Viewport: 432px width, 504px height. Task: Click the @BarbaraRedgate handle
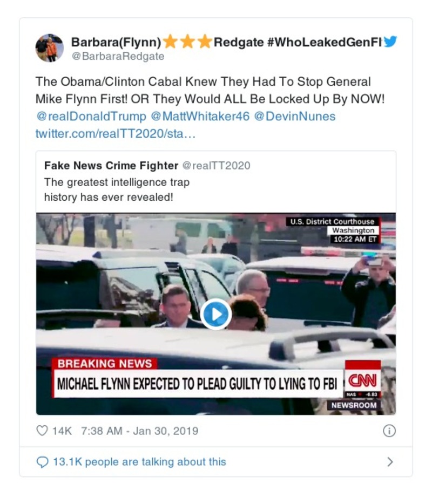pyautogui.click(x=118, y=56)
